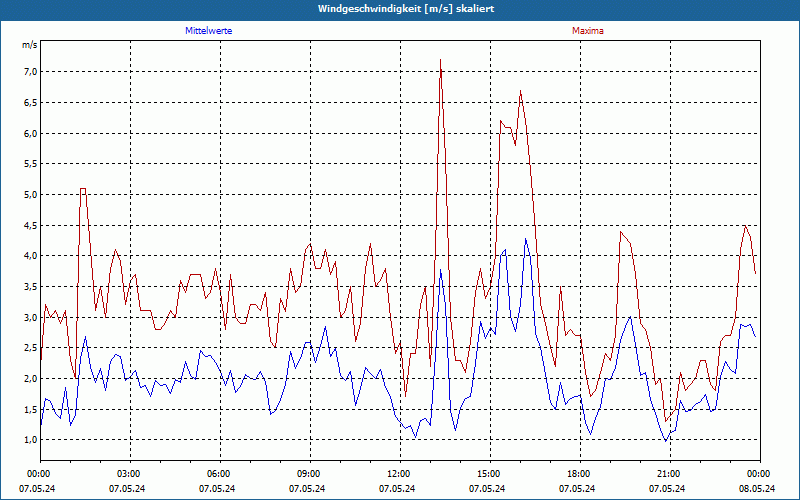The width and height of the screenshot is (800, 500).
Task: Click the 7,0 y-axis value
Action: click(31, 72)
